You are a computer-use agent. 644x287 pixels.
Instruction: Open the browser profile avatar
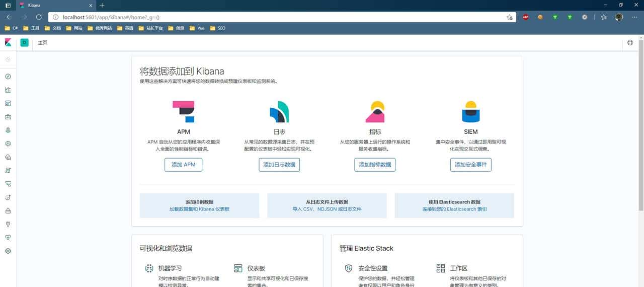(619, 17)
